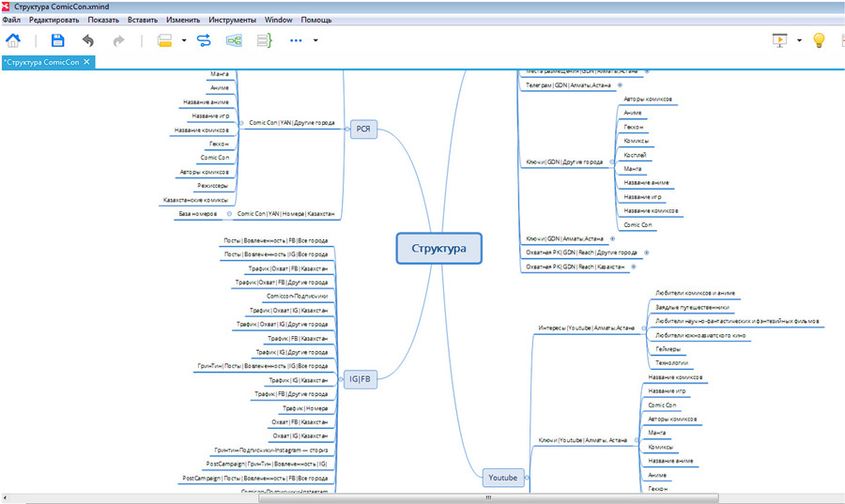Click the light bulb brainstorm icon

click(819, 40)
